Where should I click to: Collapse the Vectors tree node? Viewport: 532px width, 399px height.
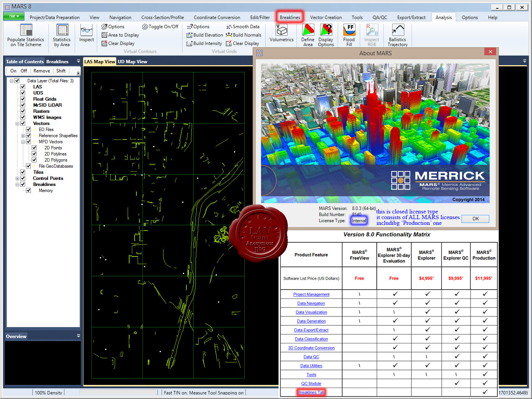click(17, 123)
